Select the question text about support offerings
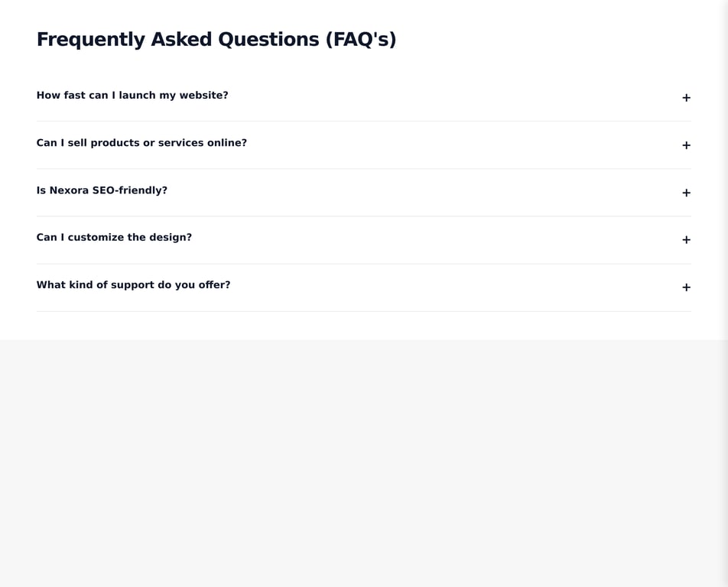This screenshot has height=587, width=728. click(133, 285)
